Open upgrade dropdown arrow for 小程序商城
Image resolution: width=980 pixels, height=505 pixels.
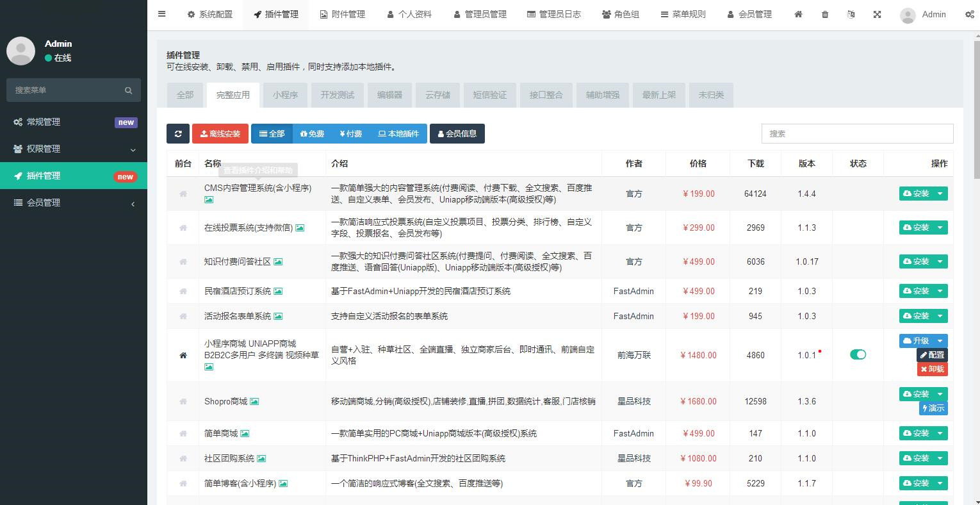(x=940, y=341)
